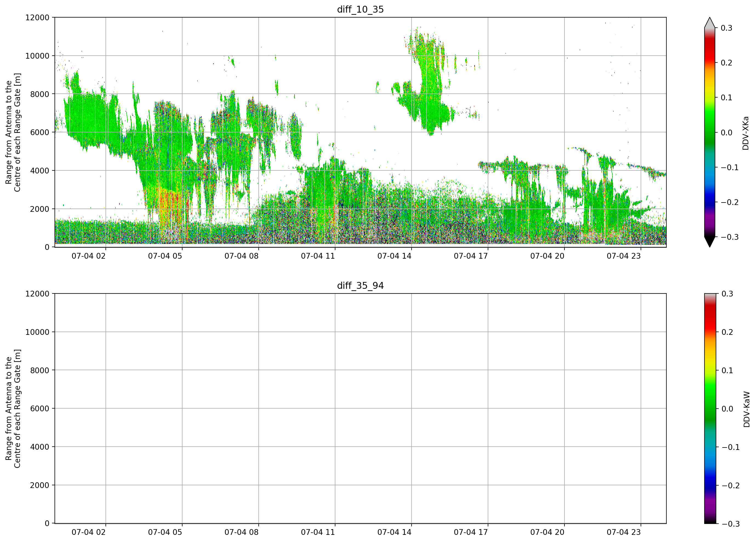Click the 10000 y-tick on bottom plot
756x542 pixels.
pos(37,332)
